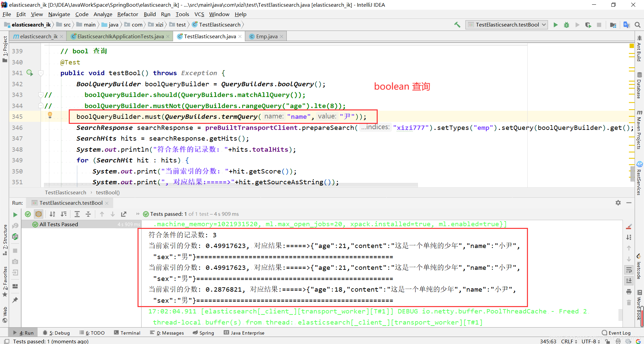Click the run test gutter icon at line 341
644x344 pixels.
pyautogui.click(x=30, y=72)
